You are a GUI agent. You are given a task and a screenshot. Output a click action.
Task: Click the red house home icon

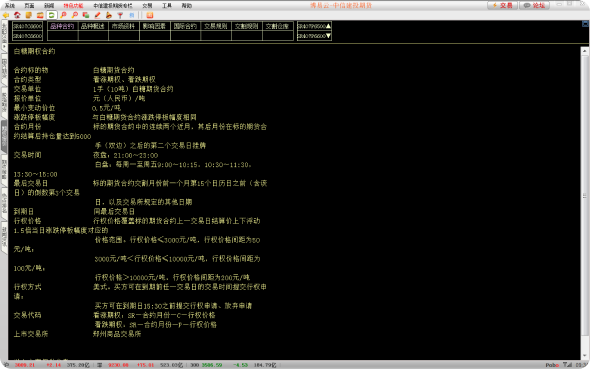(x=17, y=15)
